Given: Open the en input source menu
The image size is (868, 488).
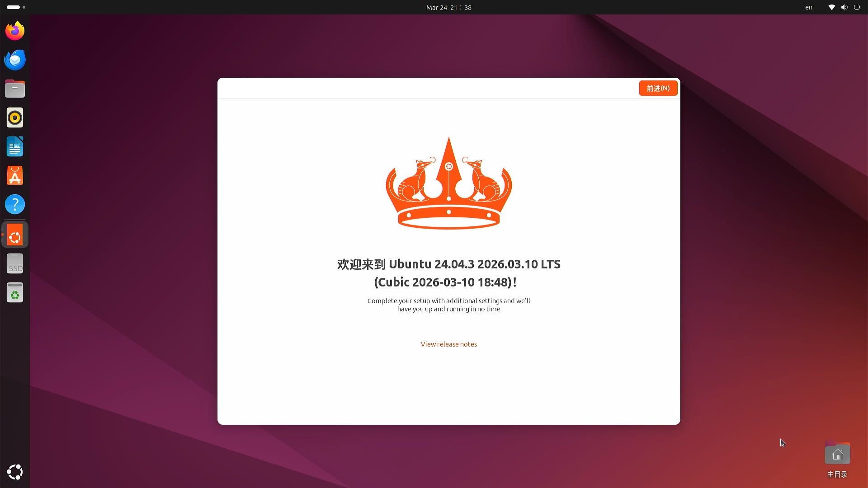Looking at the screenshot, I should 808,7.
